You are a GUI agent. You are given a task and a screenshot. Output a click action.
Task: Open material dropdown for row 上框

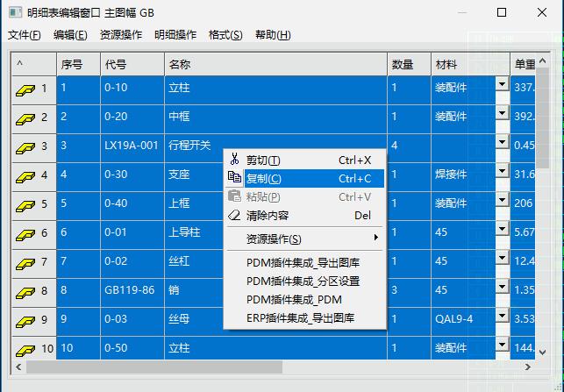click(x=502, y=200)
